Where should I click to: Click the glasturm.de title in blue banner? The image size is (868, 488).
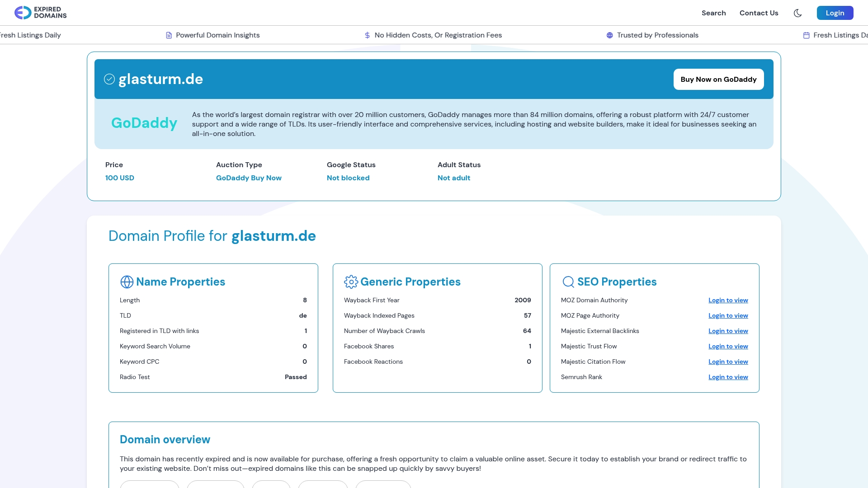pyautogui.click(x=160, y=79)
